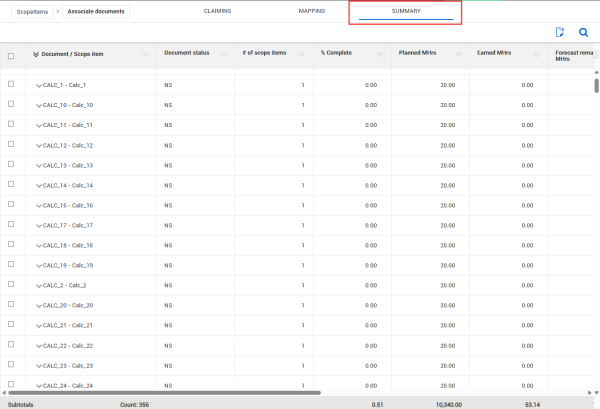The height and width of the screenshot is (409, 600).
Task: Check the CALC_19 - Calc_19 row checkbox
Action: coord(11,264)
